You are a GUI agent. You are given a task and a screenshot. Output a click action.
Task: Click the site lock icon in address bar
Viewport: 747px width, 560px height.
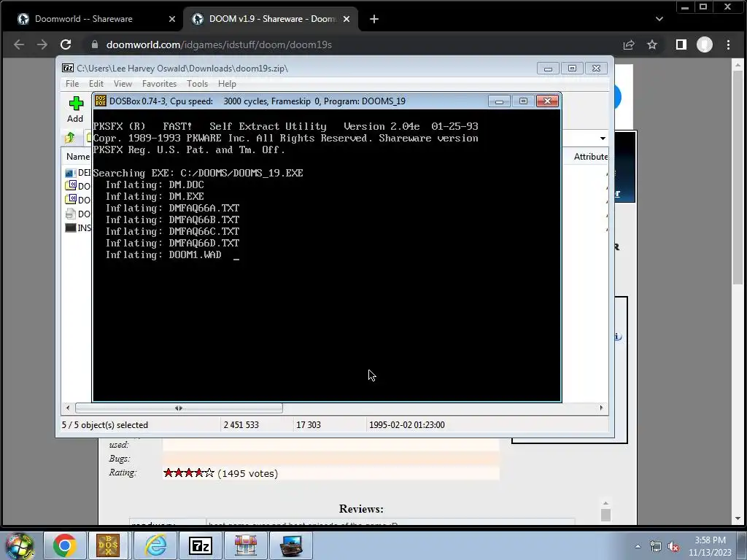94,44
